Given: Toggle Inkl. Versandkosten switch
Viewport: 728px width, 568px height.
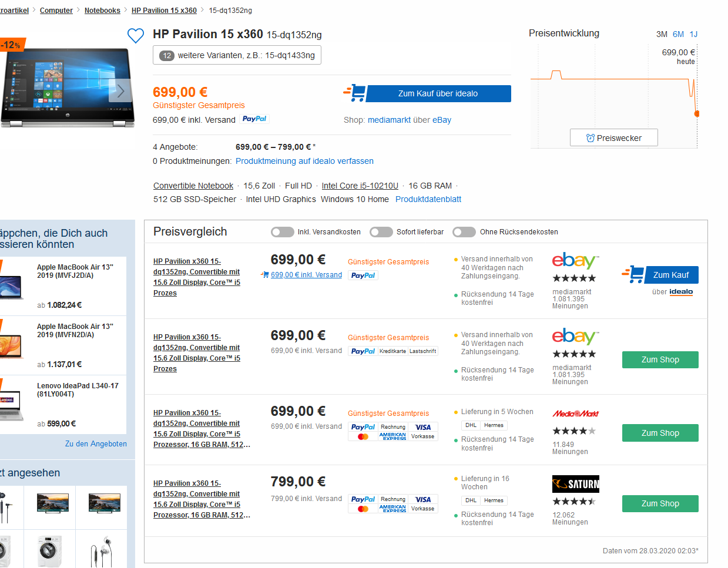Looking at the screenshot, I should 283,232.
